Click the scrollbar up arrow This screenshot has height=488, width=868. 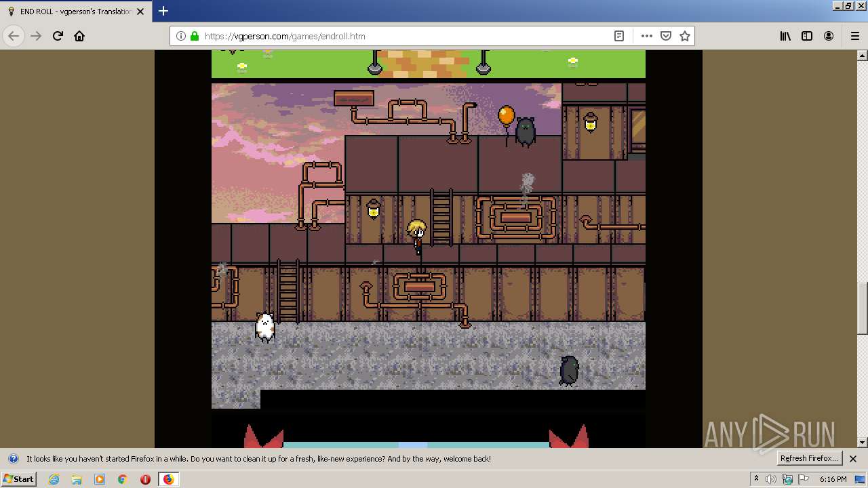tap(863, 55)
